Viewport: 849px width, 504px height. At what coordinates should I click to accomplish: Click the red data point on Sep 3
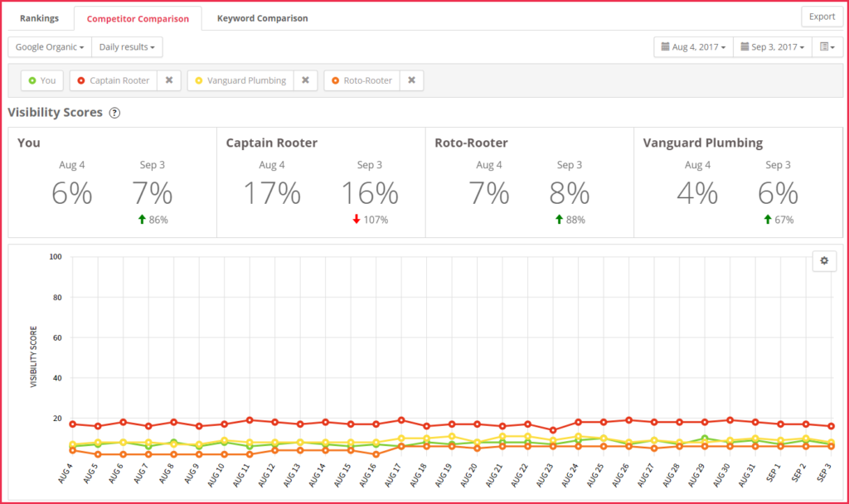(831, 426)
